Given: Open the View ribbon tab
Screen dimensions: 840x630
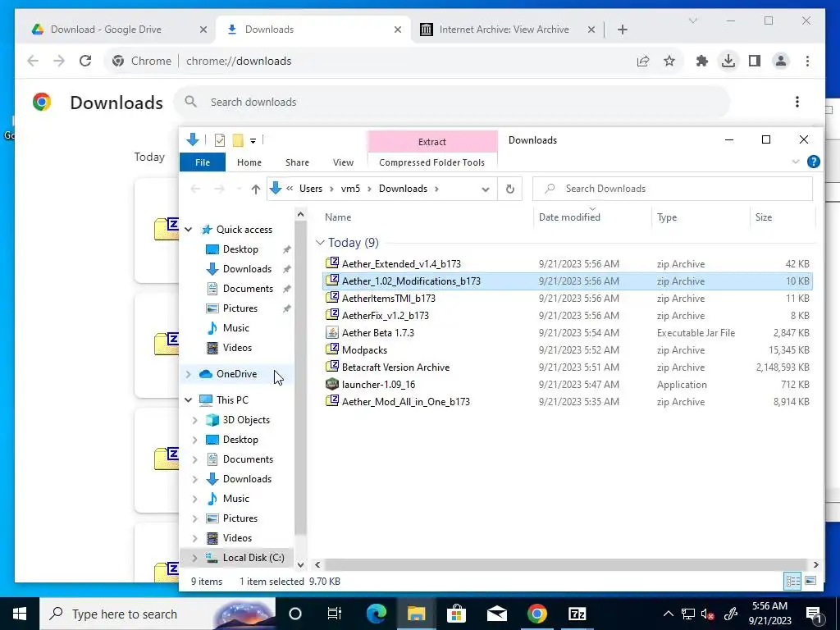Looking at the screenshot, I should click(343, 162).
